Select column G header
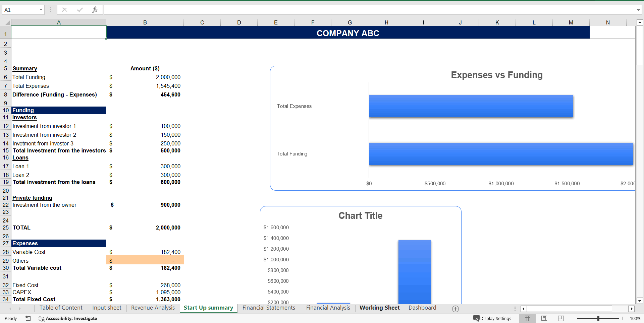 (350, 22)
